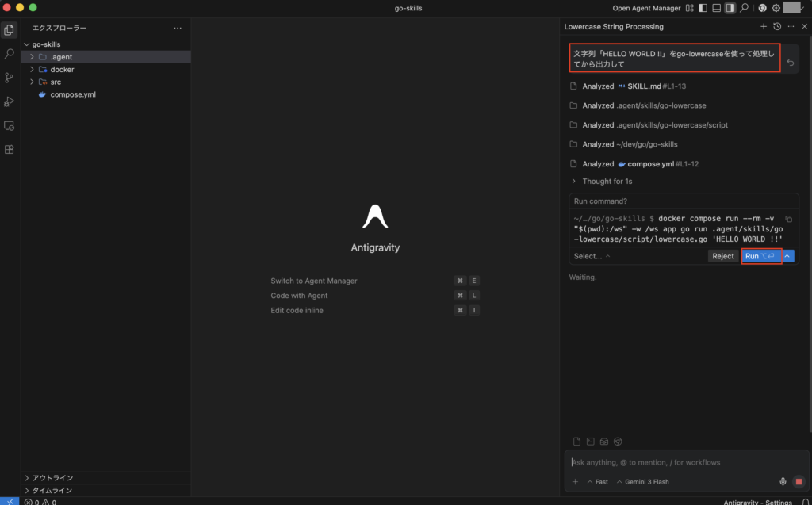Open the Run and Debug view
Screen dimensions: 812x505
tap(10, 101)
